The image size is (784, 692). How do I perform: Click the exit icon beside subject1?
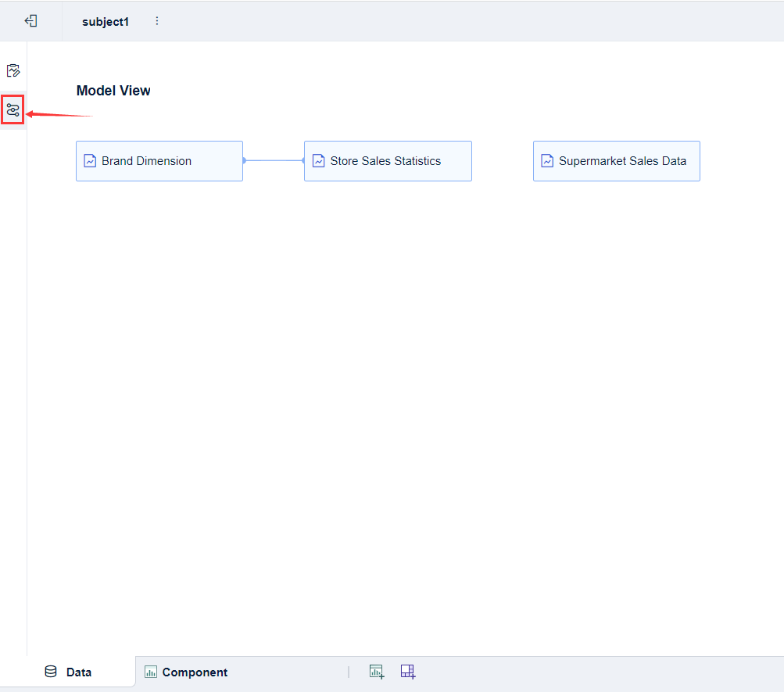tap(30, 21)
